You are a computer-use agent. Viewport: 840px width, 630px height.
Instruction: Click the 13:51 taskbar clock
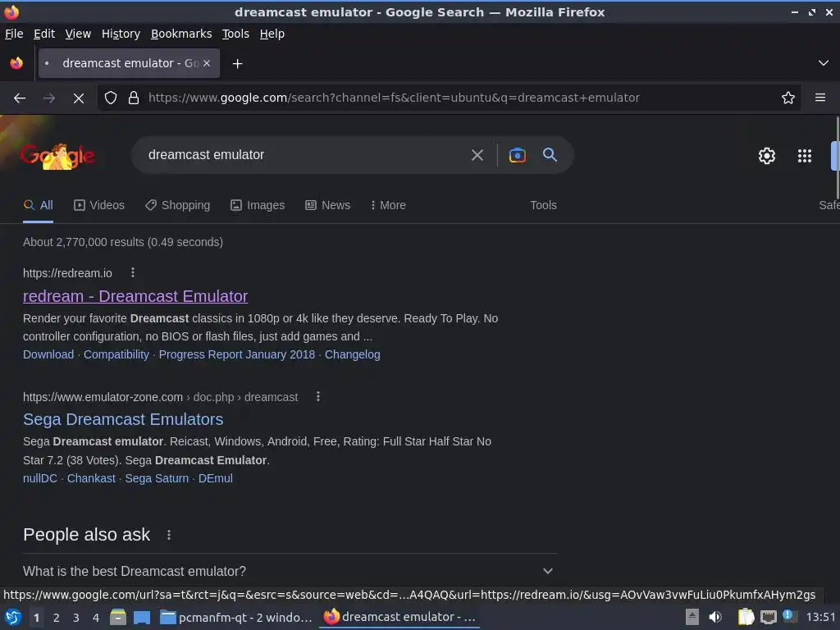(820, 618)
